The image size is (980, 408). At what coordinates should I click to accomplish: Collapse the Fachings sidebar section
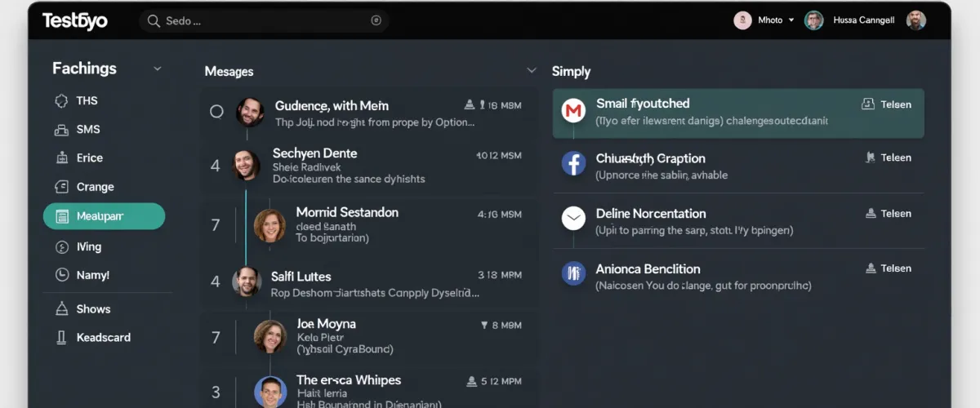click(158, 69)
